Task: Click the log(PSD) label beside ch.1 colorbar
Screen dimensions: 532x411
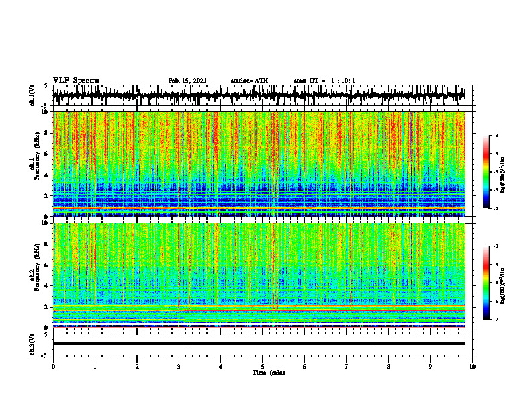Action: [503, 175]
